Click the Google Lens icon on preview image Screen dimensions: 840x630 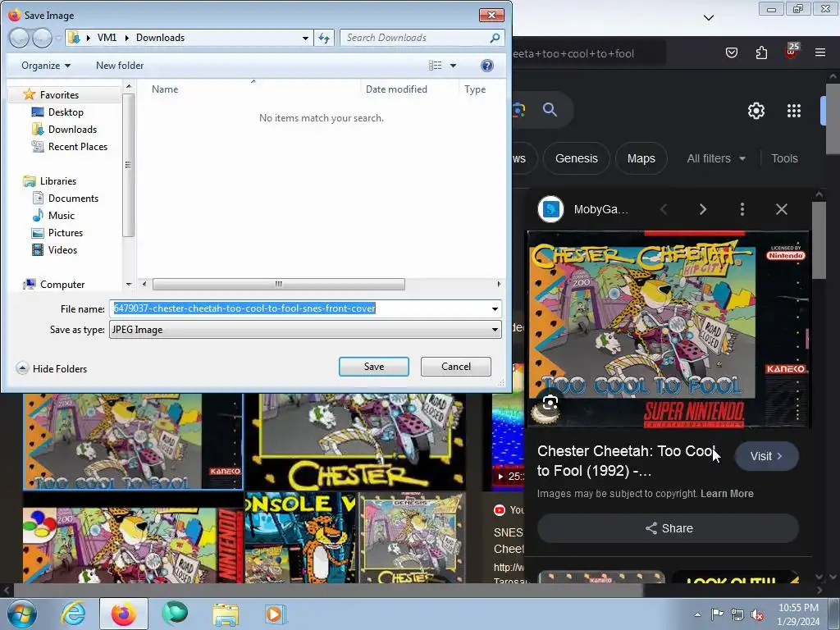coord(550,402)
